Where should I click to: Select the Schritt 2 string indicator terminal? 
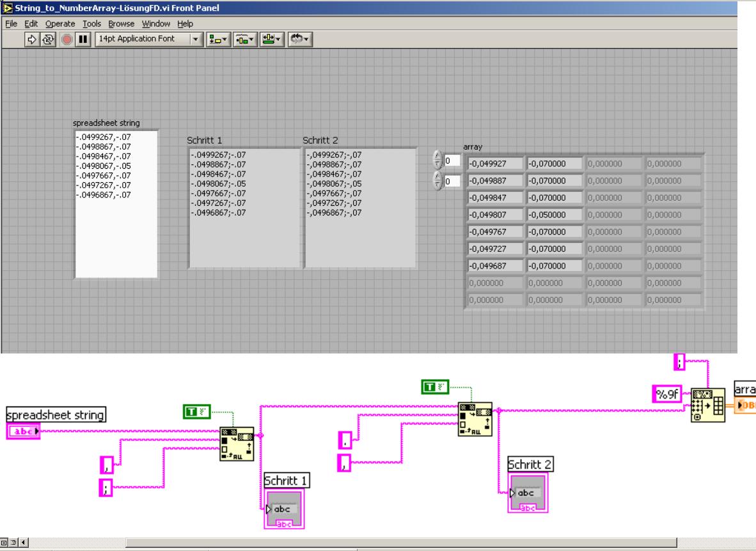point(528,494)
